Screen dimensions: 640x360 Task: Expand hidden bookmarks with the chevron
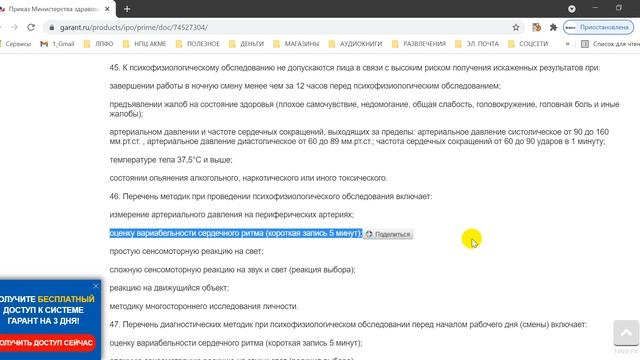tap(567, 44)
